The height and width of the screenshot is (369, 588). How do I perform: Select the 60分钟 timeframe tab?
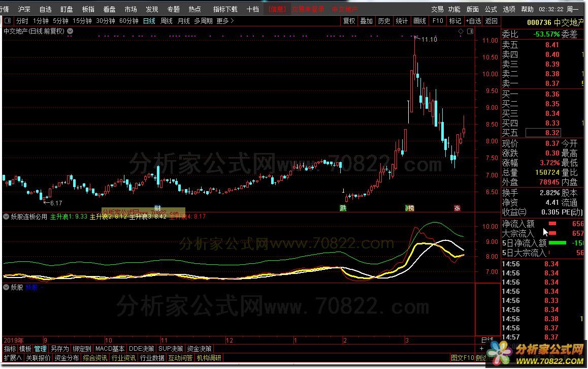tap(128, 21)
